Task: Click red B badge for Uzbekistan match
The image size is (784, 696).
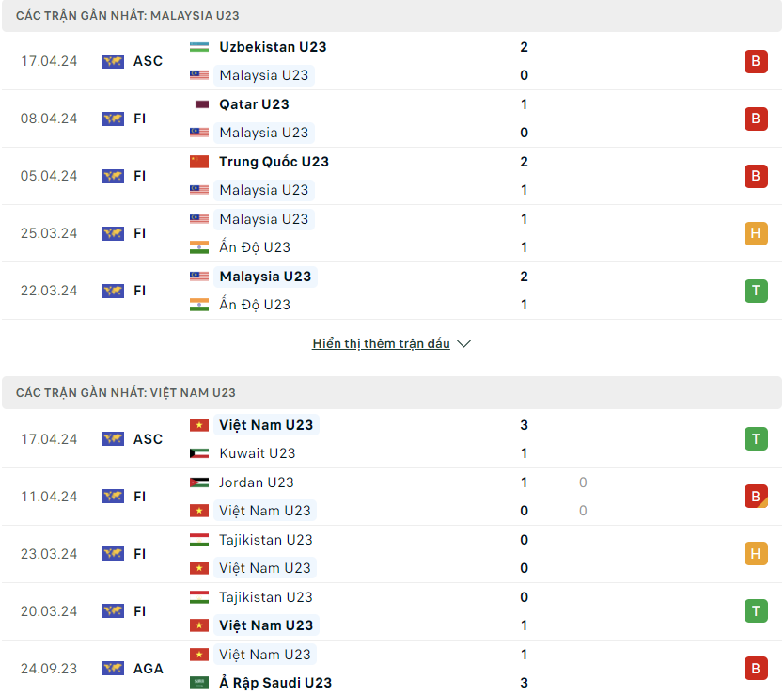Action: (756, 61)
